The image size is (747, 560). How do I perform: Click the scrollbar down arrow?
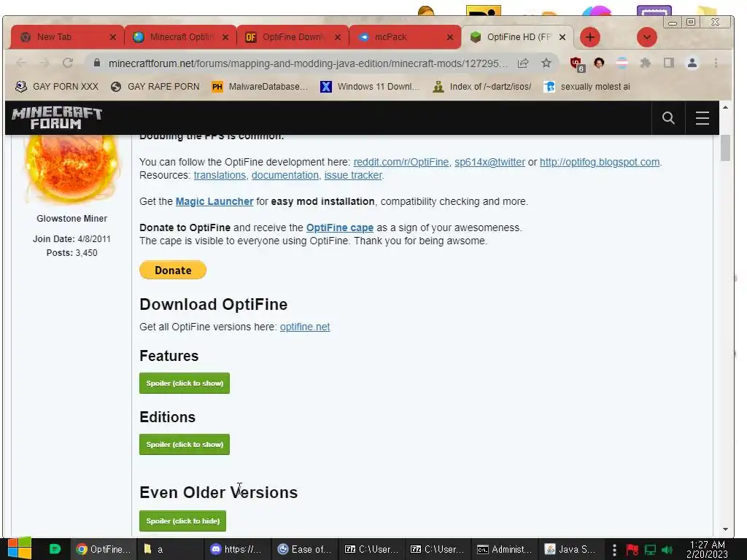click(725, 529)
